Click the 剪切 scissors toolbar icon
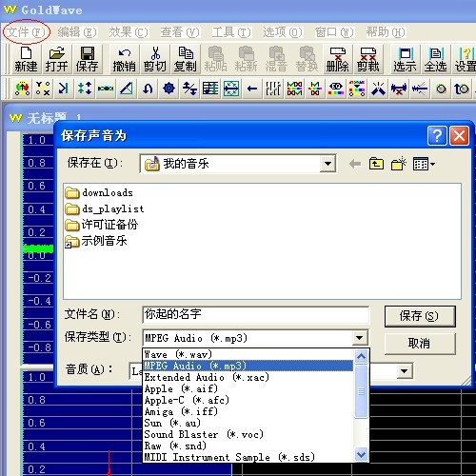Image resolution: width=476 pixels, height=476 pixels. click(x=155, y=59)
